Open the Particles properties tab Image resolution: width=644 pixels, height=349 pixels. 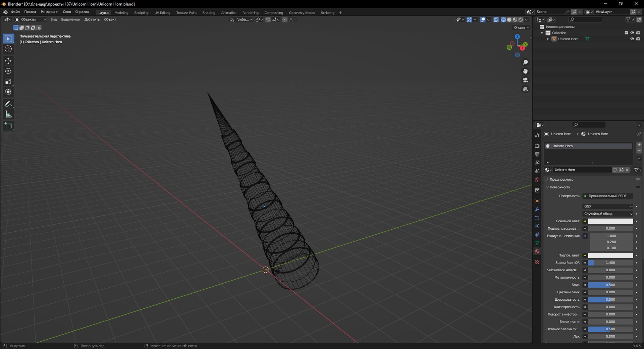pyautogui.click(x=537, y=218)
